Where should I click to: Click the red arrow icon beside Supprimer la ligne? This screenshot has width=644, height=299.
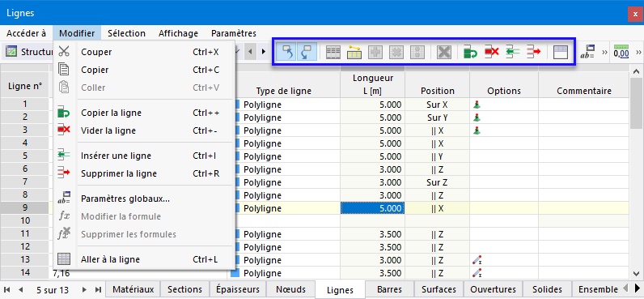(64, 173)
